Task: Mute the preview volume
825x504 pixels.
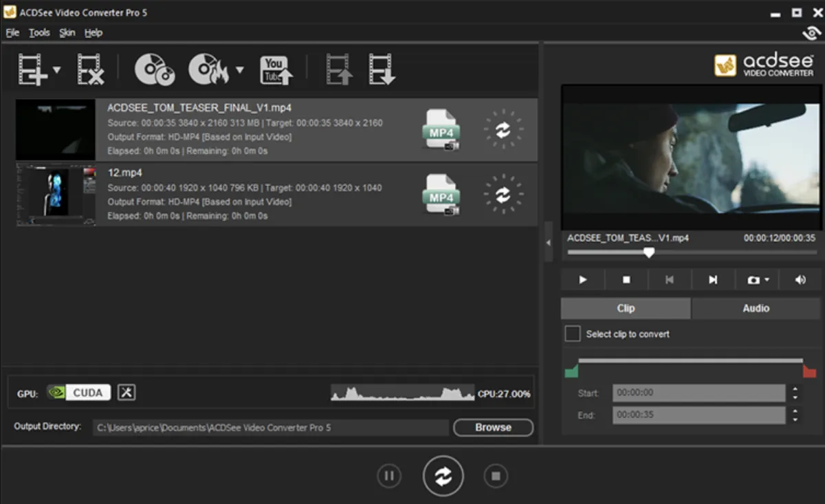Action: tap(800, 280)
